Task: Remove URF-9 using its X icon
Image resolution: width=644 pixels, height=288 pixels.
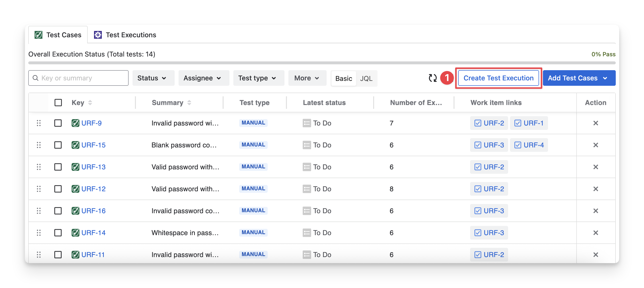Action: point(596,123)
